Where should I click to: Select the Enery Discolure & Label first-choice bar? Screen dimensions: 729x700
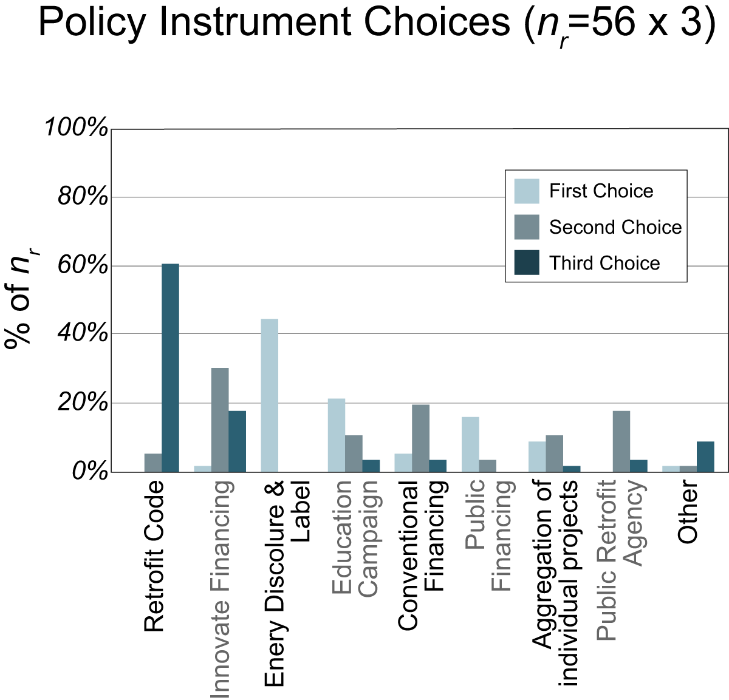[x=269, y=395]
